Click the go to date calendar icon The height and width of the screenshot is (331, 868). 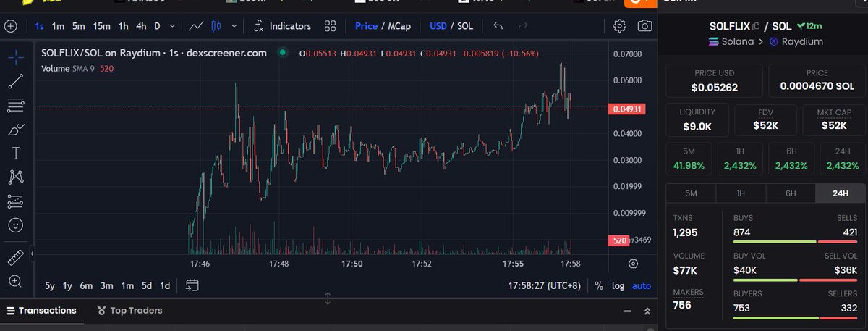(x=192, y=285)
